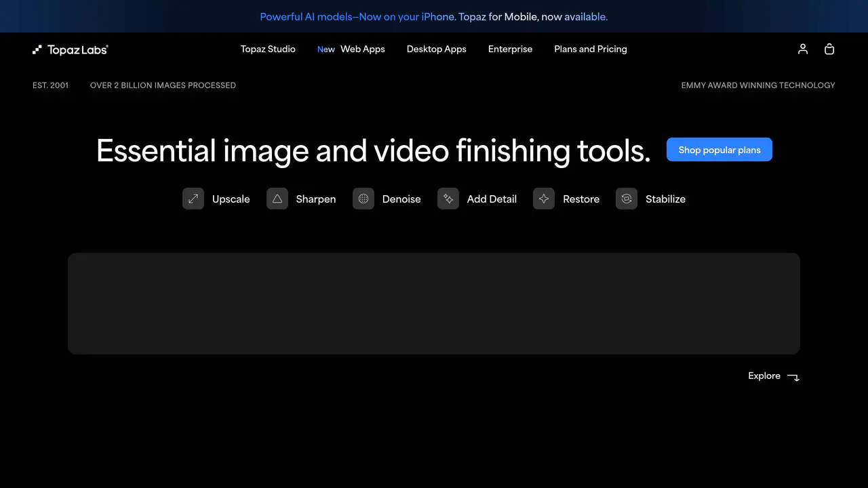Open the Desktop Apps menu

pos(437,49)
